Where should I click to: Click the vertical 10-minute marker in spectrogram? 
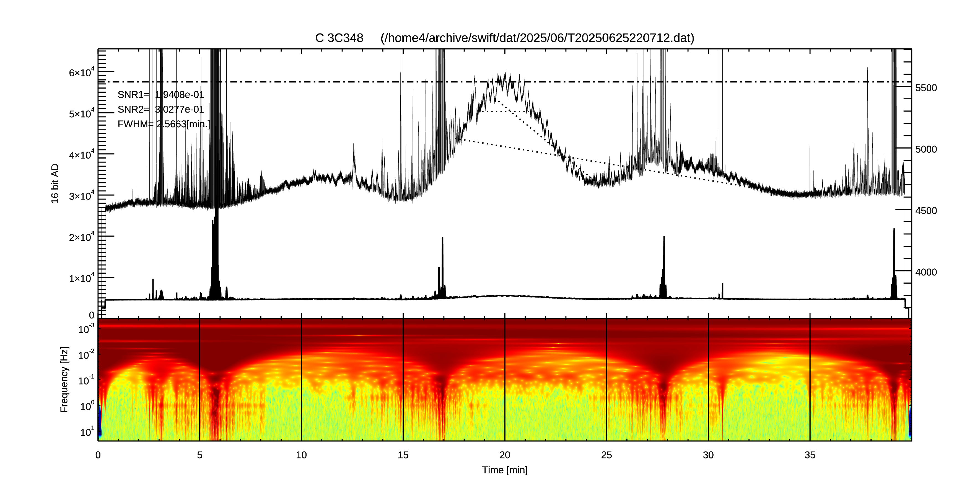pos(301,379)
